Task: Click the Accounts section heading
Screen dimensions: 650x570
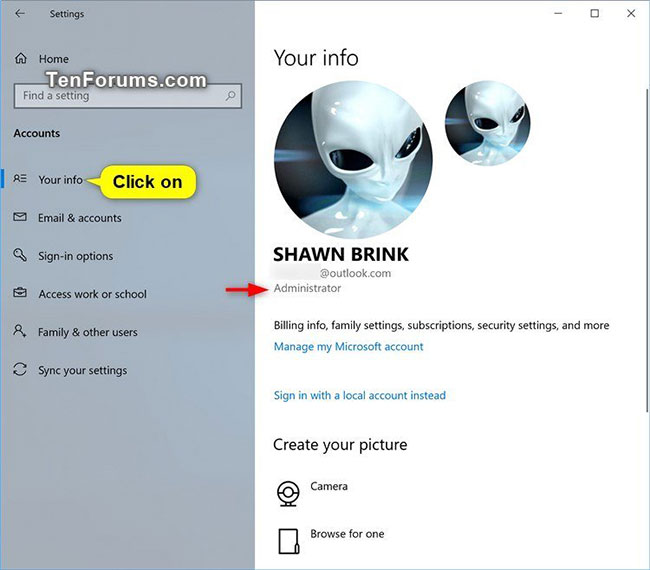Action: [36, 133]
